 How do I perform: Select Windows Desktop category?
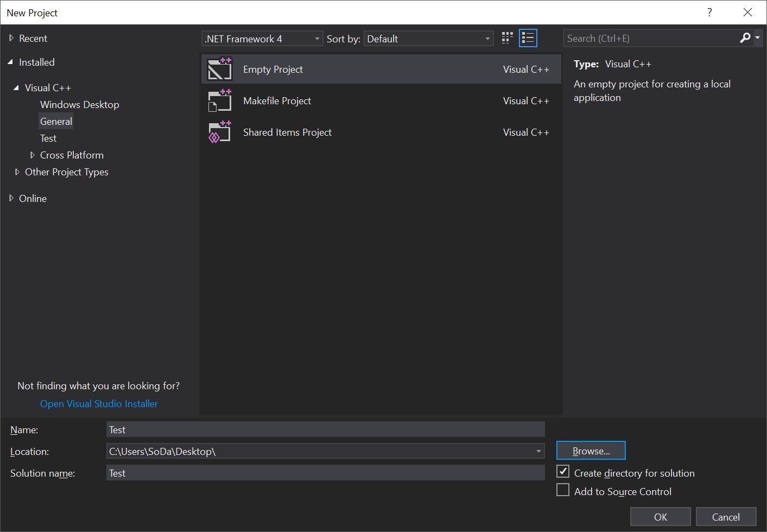click(x=79, y=105)
